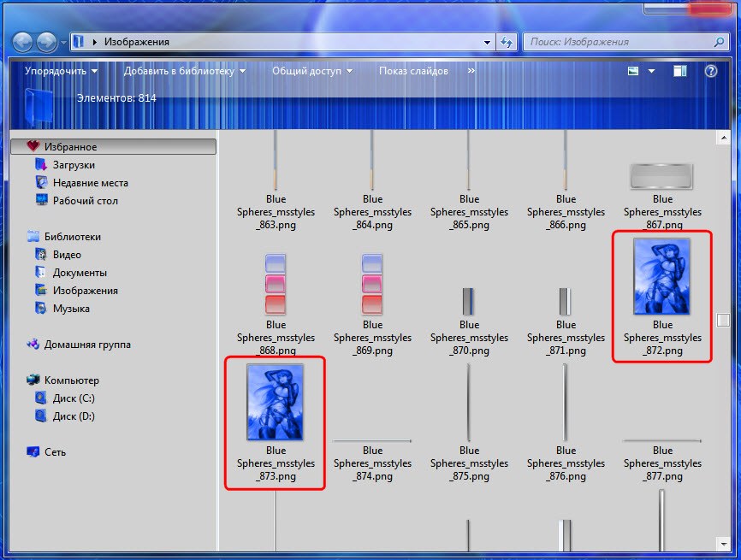The image size is (741, 560).
Task: Open the Музыка library
Action: tap(71, 309)
